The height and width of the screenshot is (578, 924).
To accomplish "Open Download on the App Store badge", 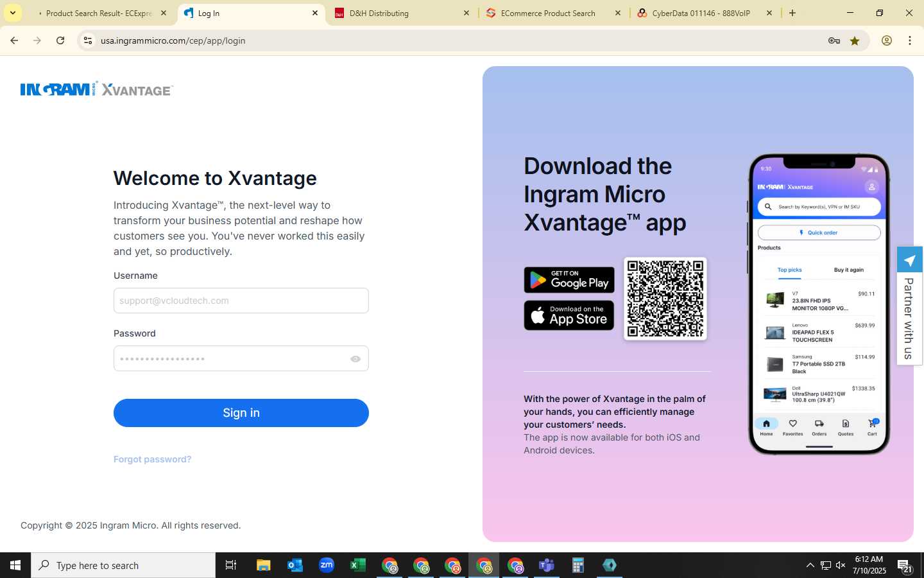I will coord(569,316).
